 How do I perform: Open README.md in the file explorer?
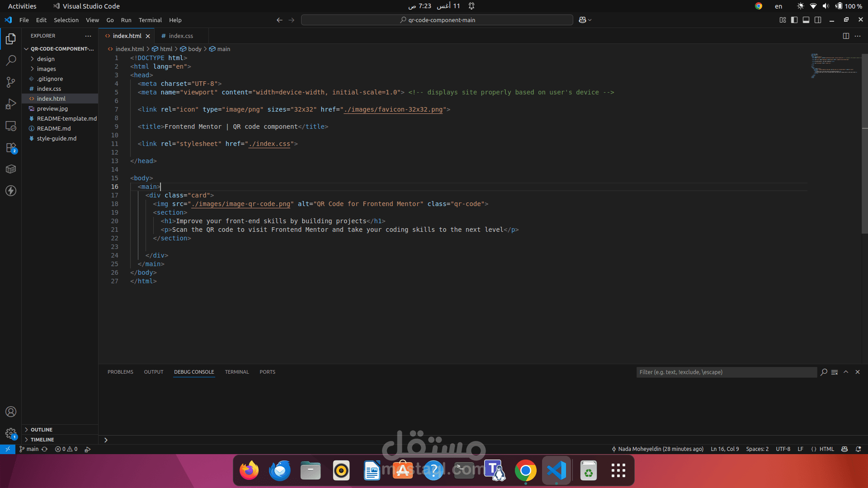click(60, 128)
